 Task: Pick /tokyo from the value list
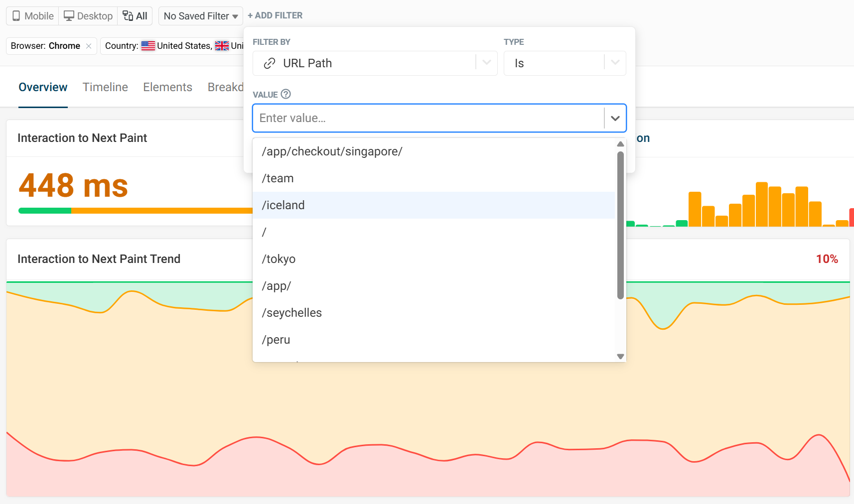pos(279,259)
